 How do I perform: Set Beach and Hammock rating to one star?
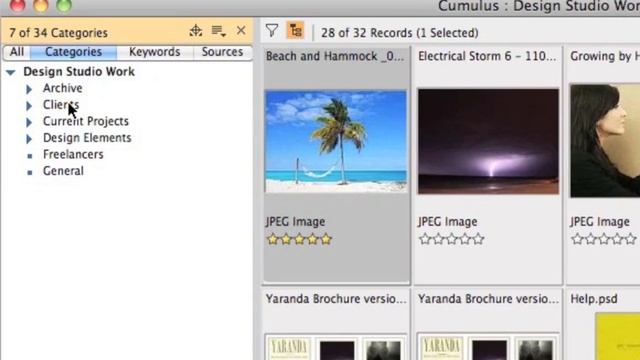pos(272,239)
